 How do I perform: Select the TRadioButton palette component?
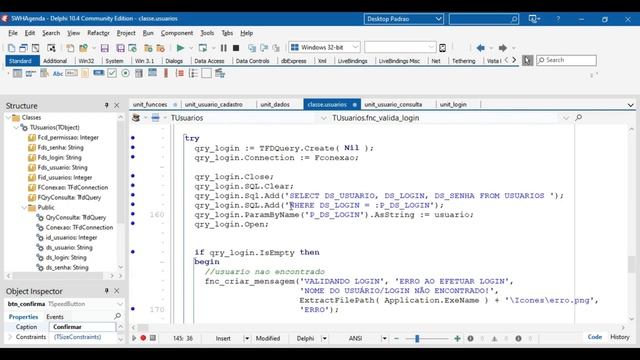125,73
